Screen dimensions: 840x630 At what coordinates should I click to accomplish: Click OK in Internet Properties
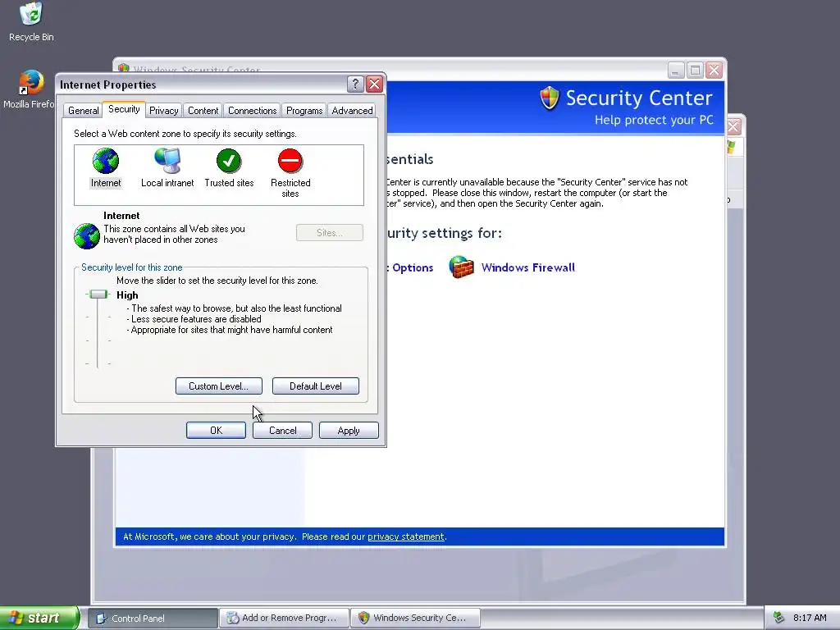(x=216, y=430)
